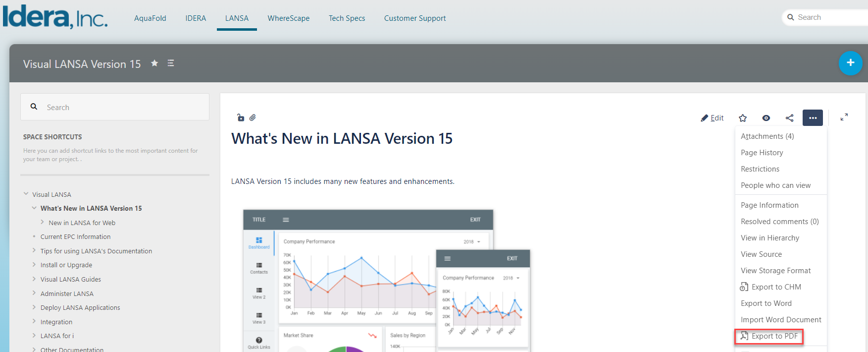Toggle the watch eye icon
Screen dimensions: 868x352
[x=766, y=118]
